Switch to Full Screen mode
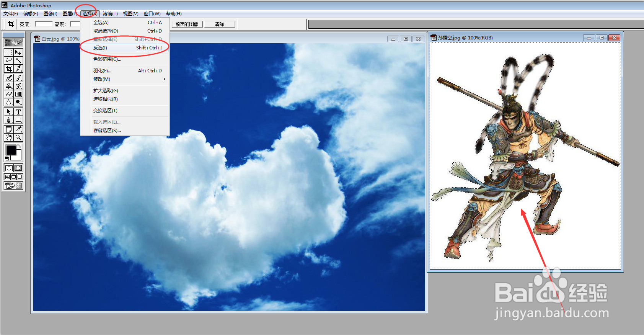 pos(20,177)
